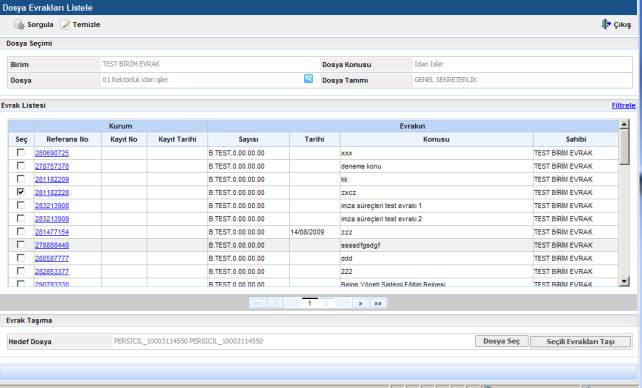Click scrollbar down arrow in Evrak list
This screenshot has width=642, height=388.
624,281
